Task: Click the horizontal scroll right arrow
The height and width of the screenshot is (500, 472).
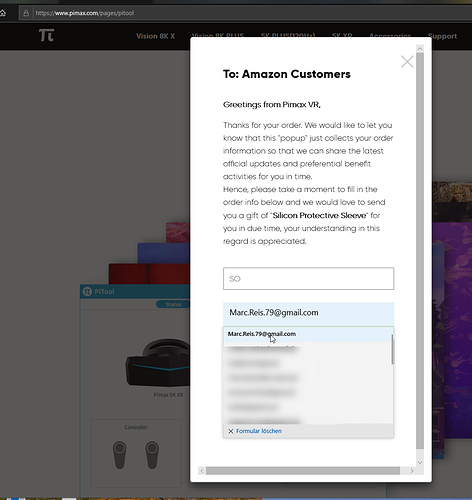Action: pos(412,471)
